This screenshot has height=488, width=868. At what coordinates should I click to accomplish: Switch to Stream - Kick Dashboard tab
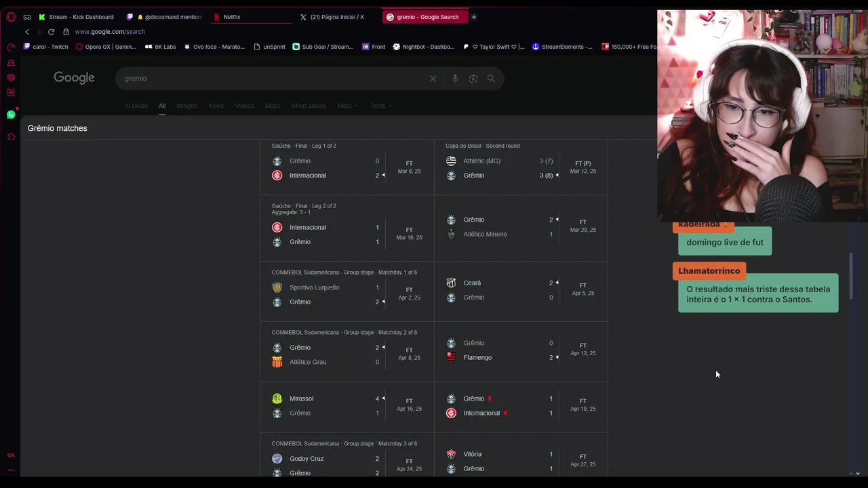77,17
